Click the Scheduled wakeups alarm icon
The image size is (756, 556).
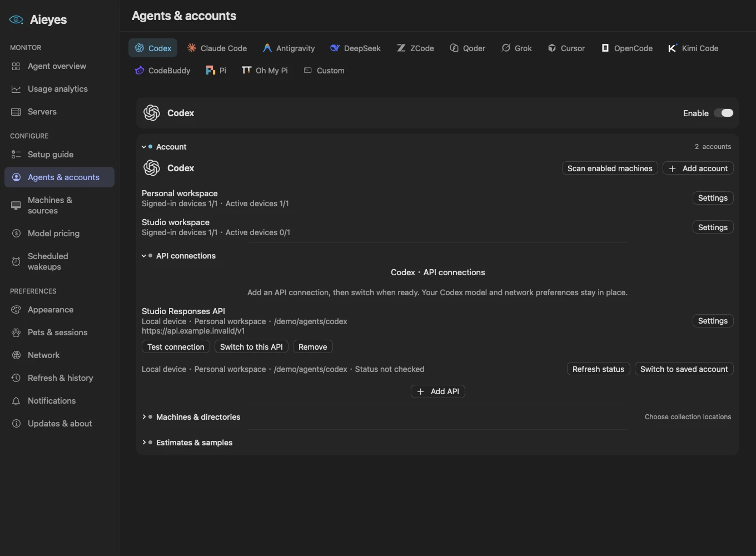(x=16, y=261)
